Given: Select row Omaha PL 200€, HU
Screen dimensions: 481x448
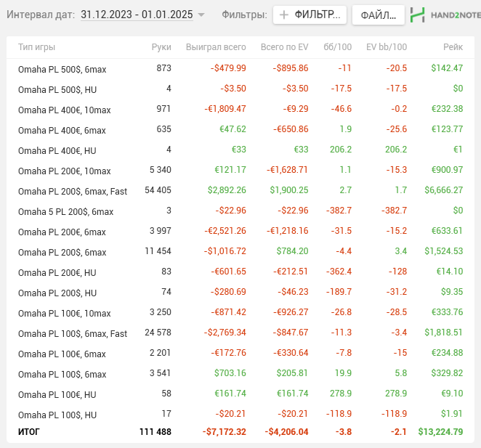Looking at the screenshot, I should tap(240, 272).
